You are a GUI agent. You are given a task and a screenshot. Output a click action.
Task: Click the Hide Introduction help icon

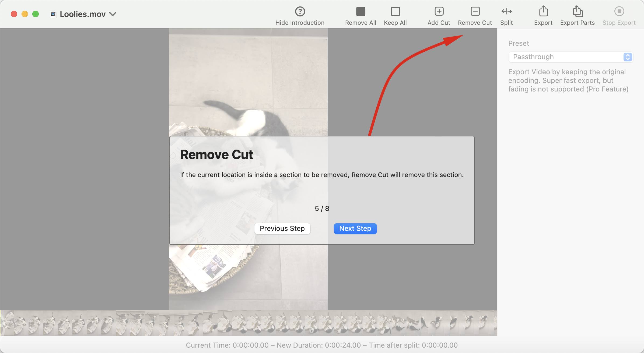pos(300,11)
